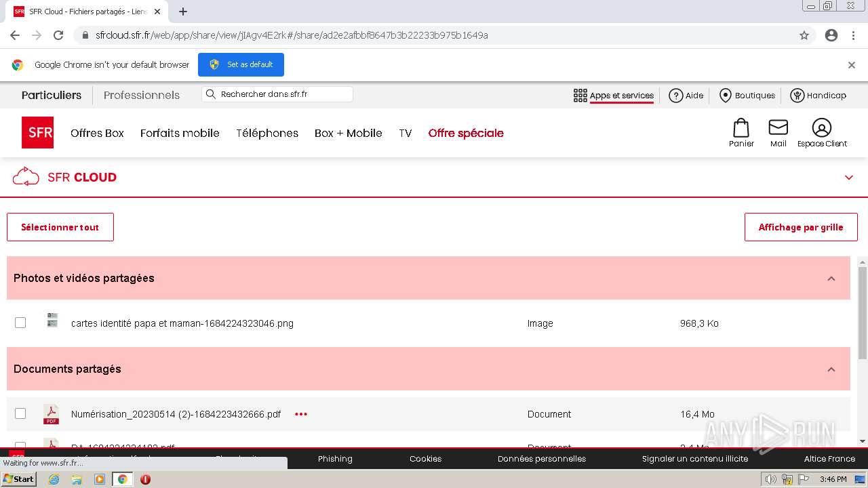Click the Chrome taskbar icon
The width and height of the screenshot is (868, 488).
tap(122, 479)
